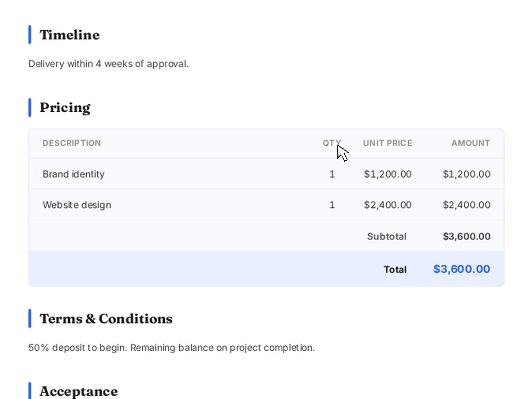
Task: Click the $1,200.00 amount for Brand identity
Action: (x=467, y=174)
